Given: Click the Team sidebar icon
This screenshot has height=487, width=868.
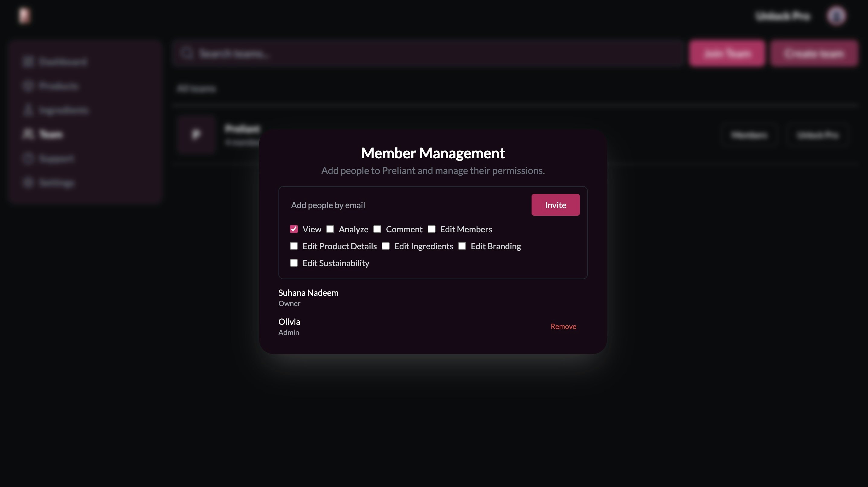Looking at the screenshot, I should click(x=28, y=134).
